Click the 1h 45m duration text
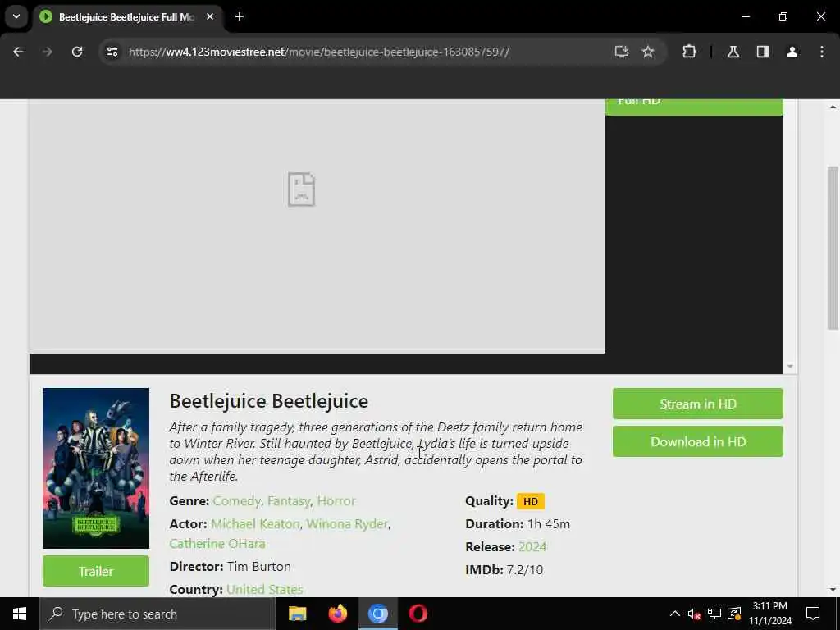Viewport: 840px width, 630px height. pos(549,523)
